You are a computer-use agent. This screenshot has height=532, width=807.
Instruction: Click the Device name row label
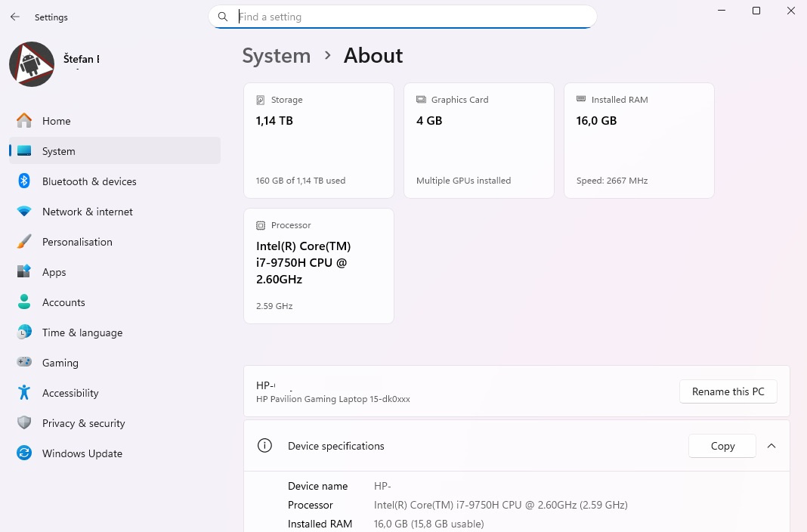(x=317, y=486)
